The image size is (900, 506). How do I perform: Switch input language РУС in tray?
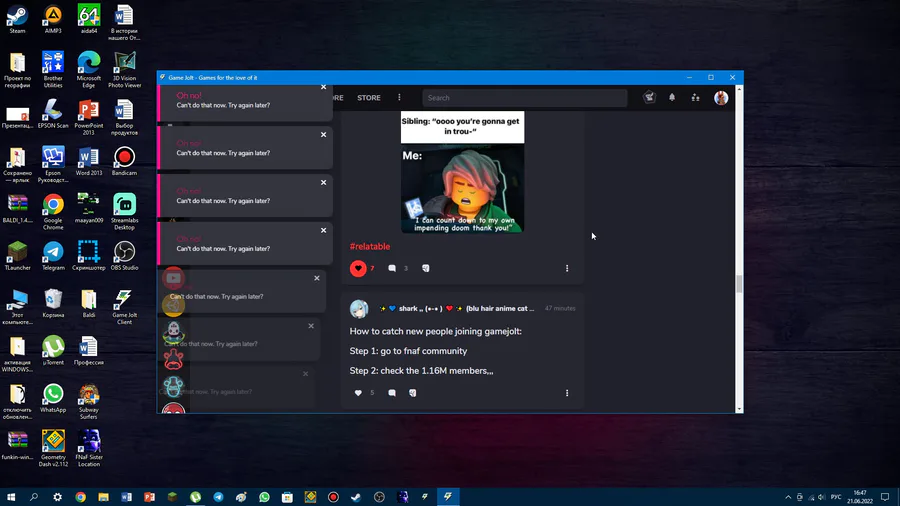pyautogui.click(x=836, y=497)
